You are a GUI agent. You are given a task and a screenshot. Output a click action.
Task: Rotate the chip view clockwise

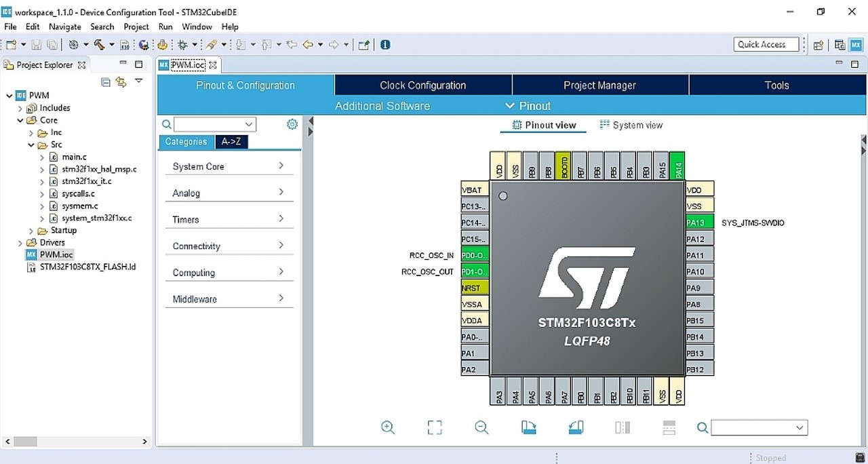point(528,427)
